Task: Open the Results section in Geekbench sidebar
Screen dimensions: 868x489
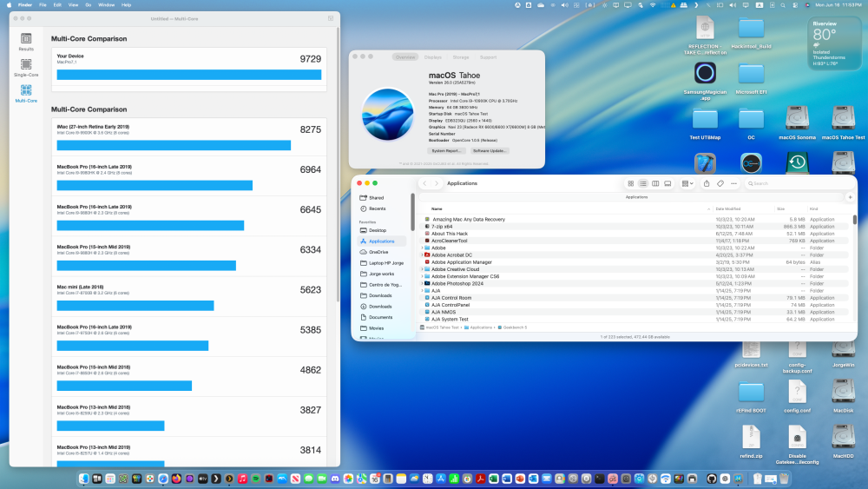Action: tap(26, 42)
